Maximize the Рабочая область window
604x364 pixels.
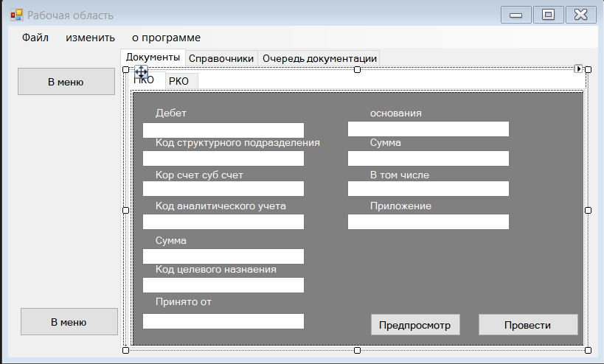(548, 15)
